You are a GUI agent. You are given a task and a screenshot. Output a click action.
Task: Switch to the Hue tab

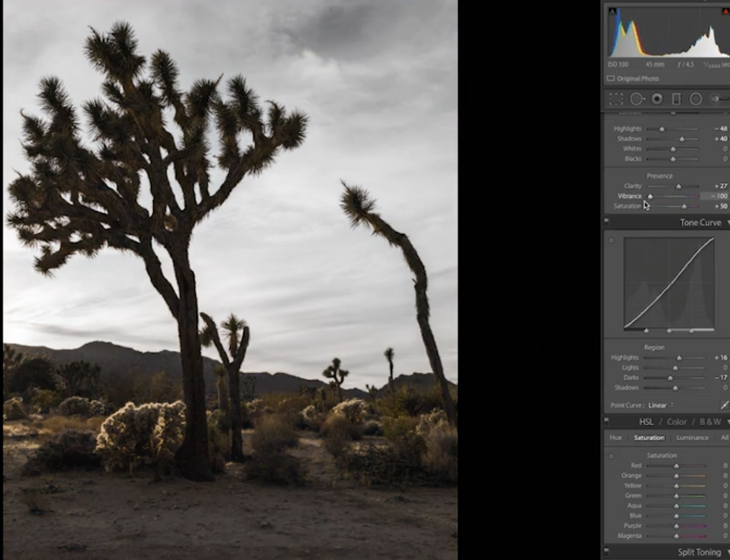pos(615,438)
